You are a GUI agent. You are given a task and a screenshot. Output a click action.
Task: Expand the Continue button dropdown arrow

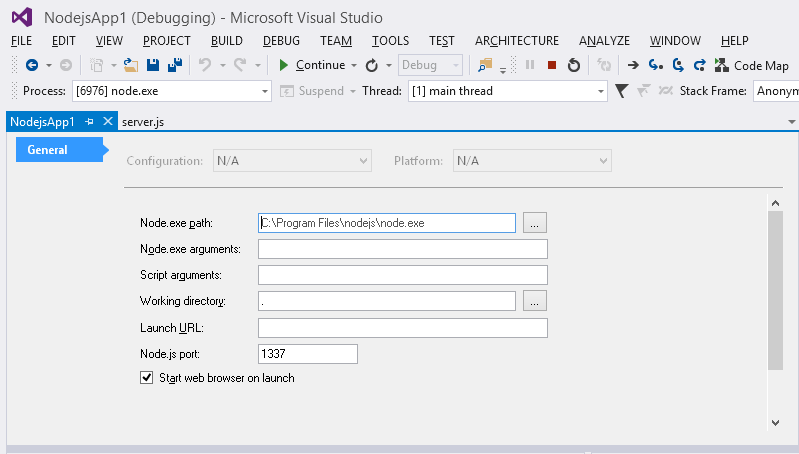click(x=354, y=65)
